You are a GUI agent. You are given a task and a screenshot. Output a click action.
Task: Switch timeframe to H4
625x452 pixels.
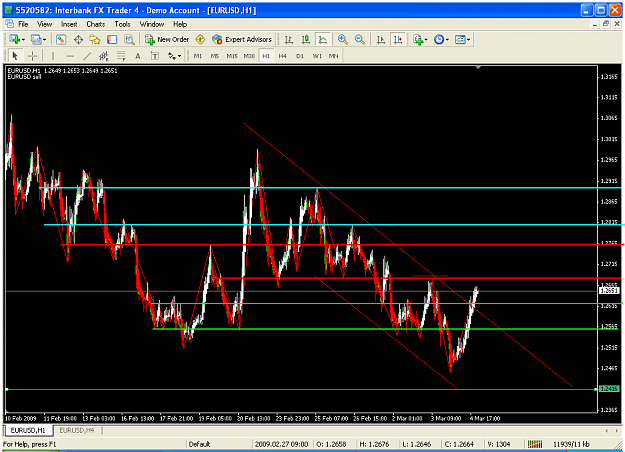(x=283, y=56)
